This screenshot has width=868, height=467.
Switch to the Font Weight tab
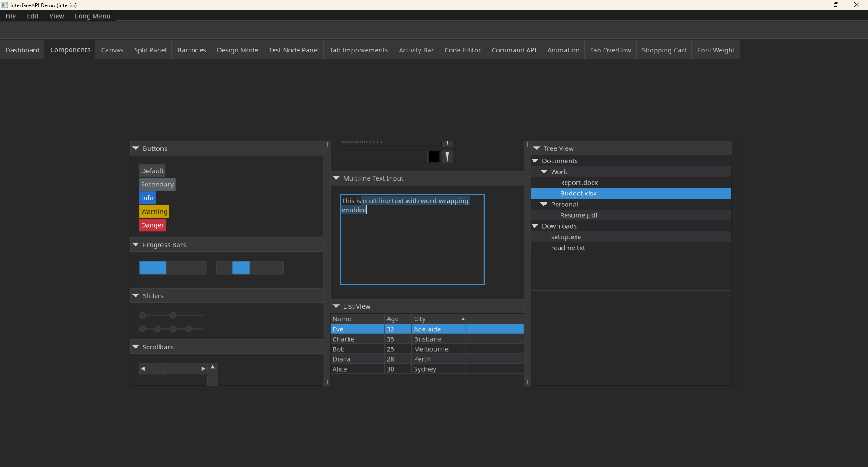(x=716, y=50)
